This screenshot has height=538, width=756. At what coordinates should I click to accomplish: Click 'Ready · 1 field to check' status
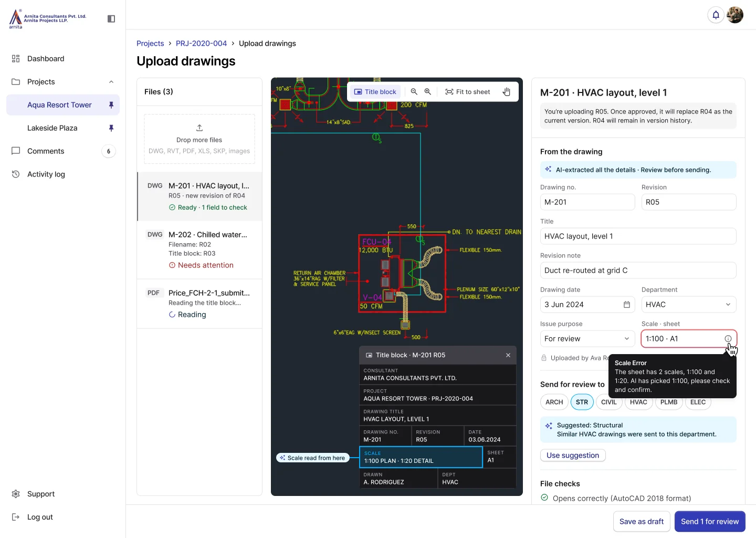[208, 208]
